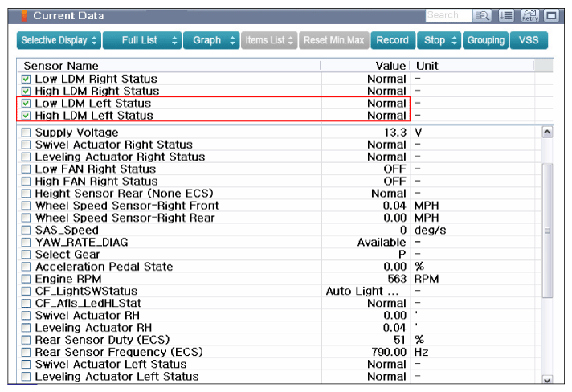Uncheck High LDM Left Status checkbox

click(26, 116)
